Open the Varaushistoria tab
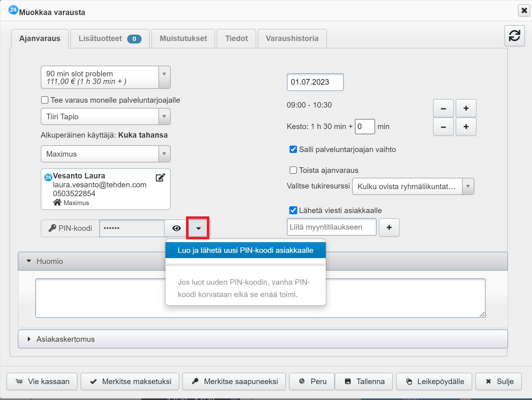This screenshot has height=400, width=532. coord(292,39)
